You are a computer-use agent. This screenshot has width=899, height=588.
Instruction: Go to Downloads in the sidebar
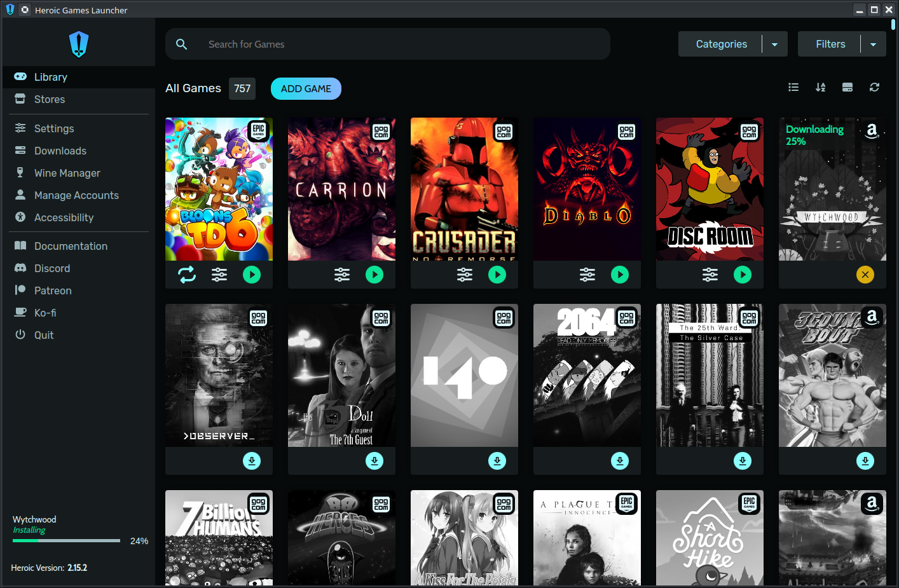[60, 151]
